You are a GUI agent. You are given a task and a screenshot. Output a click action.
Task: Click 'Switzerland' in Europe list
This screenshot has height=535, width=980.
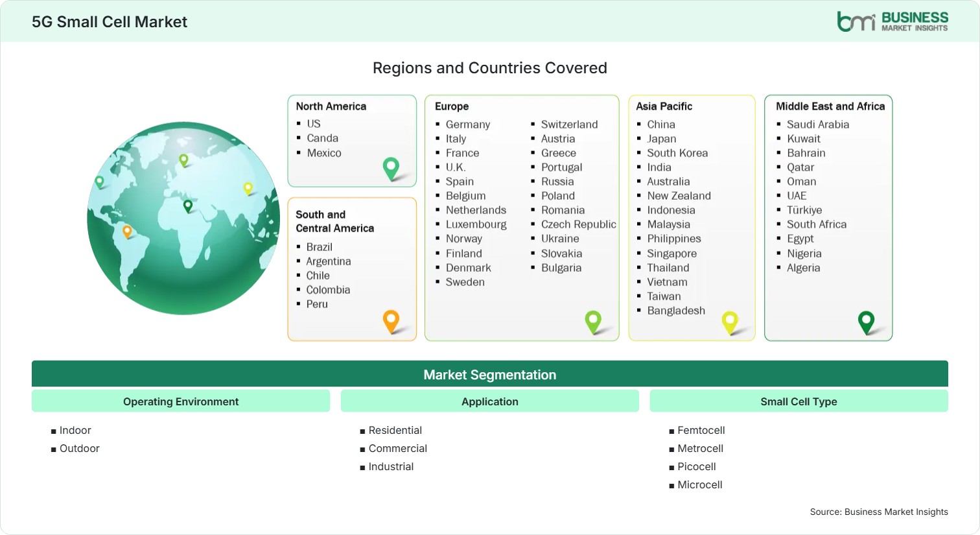click(x=570, y=125)
